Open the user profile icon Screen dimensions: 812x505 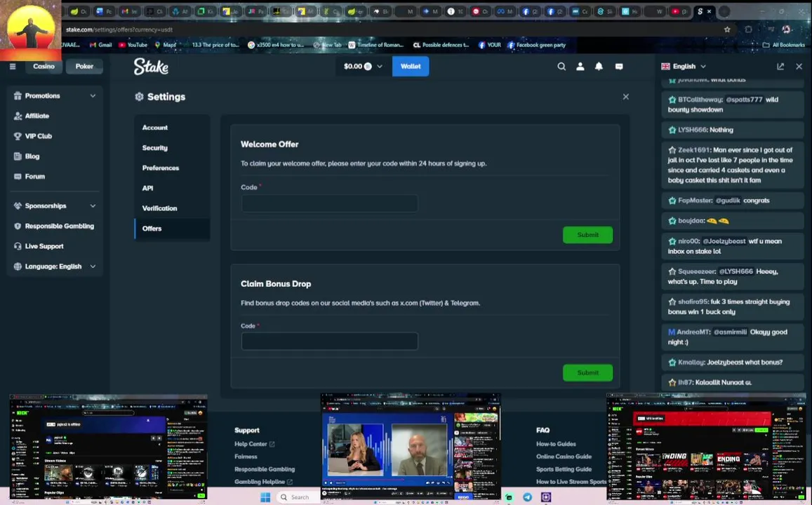tap(580, 66)
